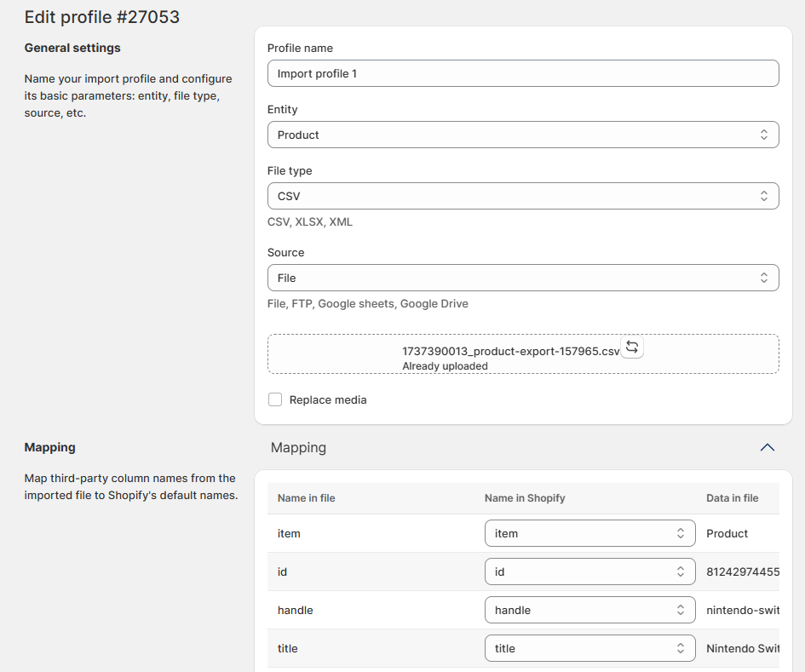Open the File type dropdown

click(523, 196)
